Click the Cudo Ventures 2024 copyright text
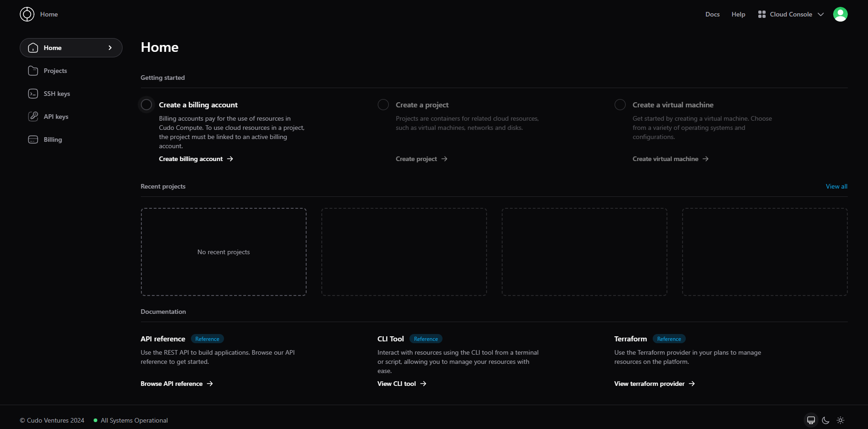This screenshot has height=429, width=868. click(x=52, y=420)
